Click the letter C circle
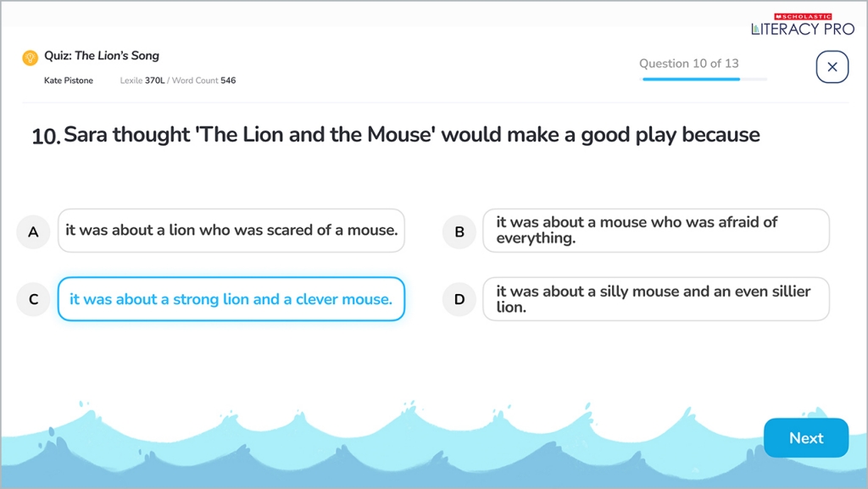Screen dimensions: 868x489 [33, 299]
